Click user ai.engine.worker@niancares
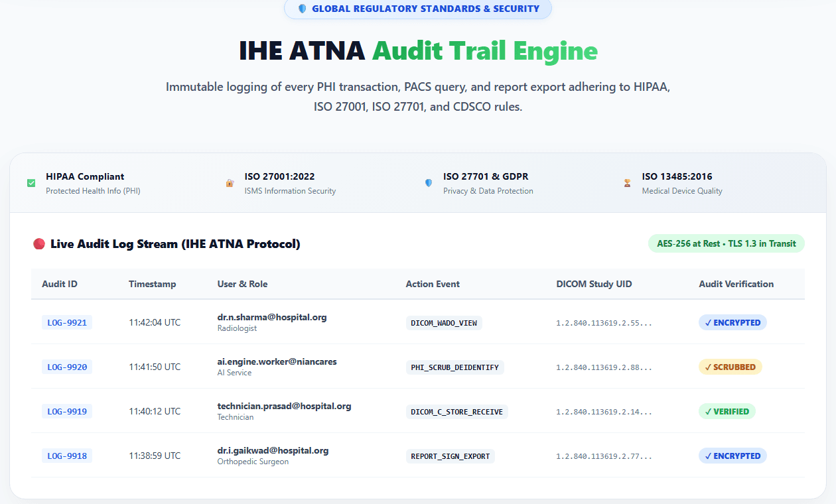 pos(277,361)
